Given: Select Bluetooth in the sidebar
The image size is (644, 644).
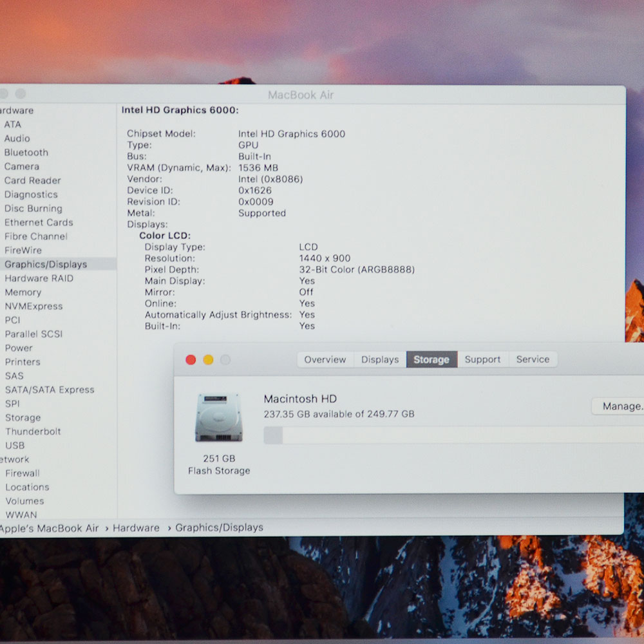Looking at the screenshot, I should coord(26,153).
